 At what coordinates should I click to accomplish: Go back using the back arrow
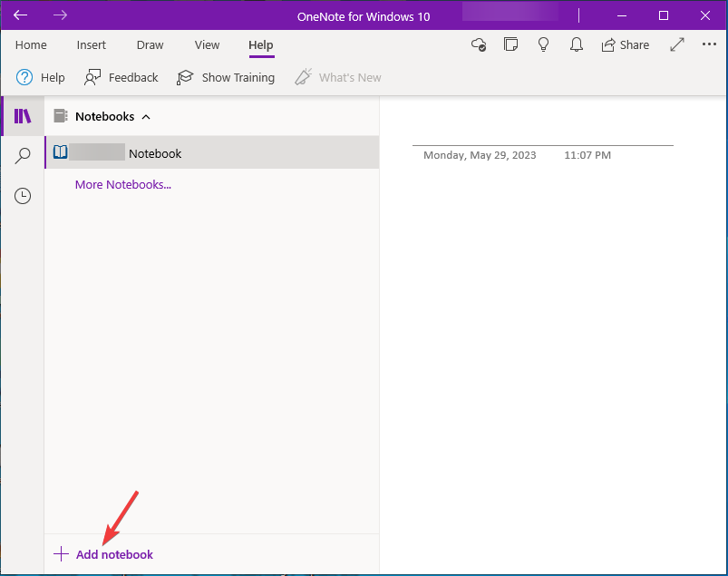point(21,15)
